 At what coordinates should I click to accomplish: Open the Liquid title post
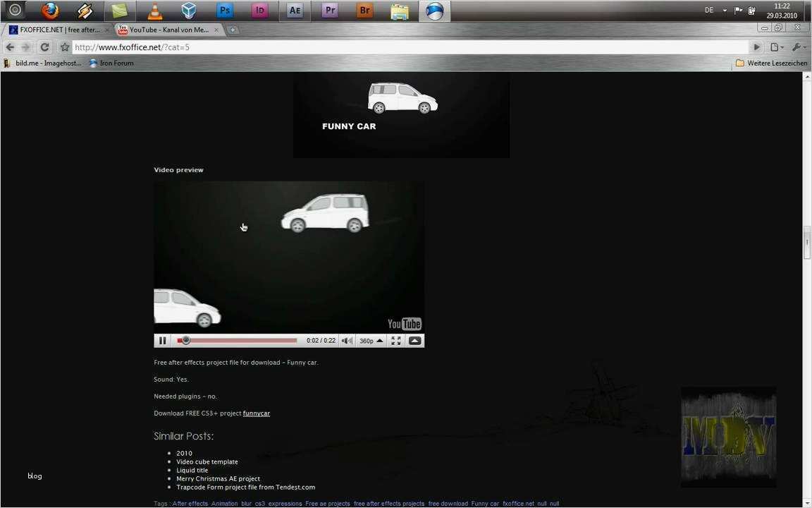[192, 470]
